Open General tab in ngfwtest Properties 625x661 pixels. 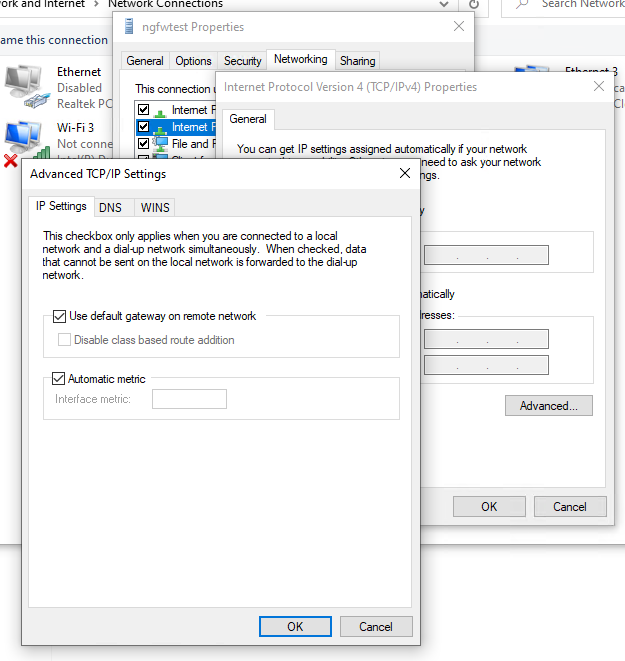[x=145, y=61]
